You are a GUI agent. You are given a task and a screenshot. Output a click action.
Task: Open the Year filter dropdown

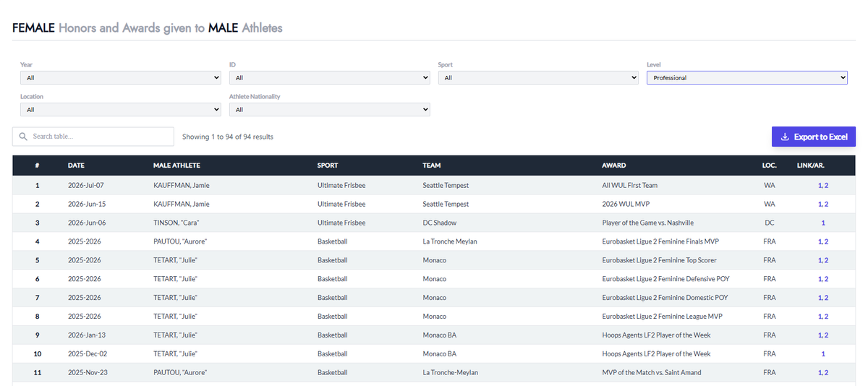click(x=121, y=77)
